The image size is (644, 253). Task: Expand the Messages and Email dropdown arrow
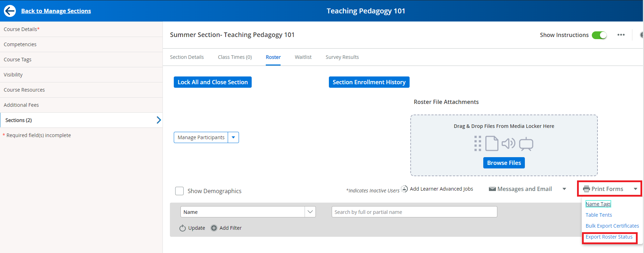[564, 189]
